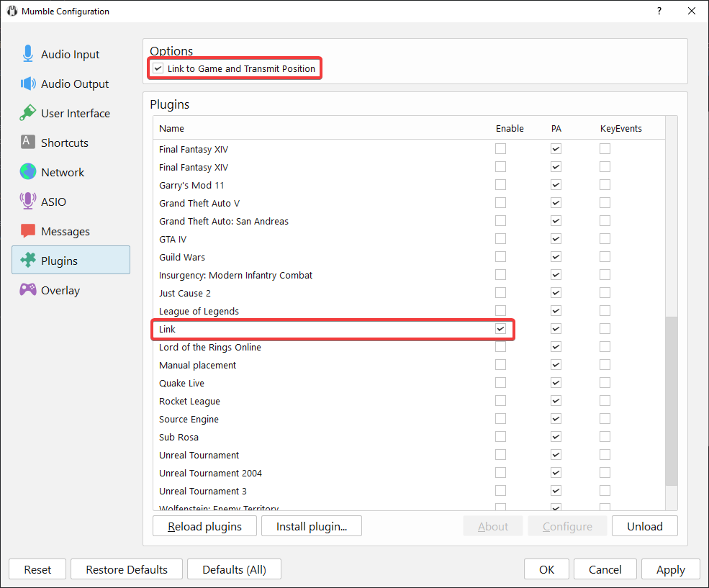The height and width of the screenshot is (588, 709).
Task: Click the KeyEvents column header
Action: coord(621,128)
